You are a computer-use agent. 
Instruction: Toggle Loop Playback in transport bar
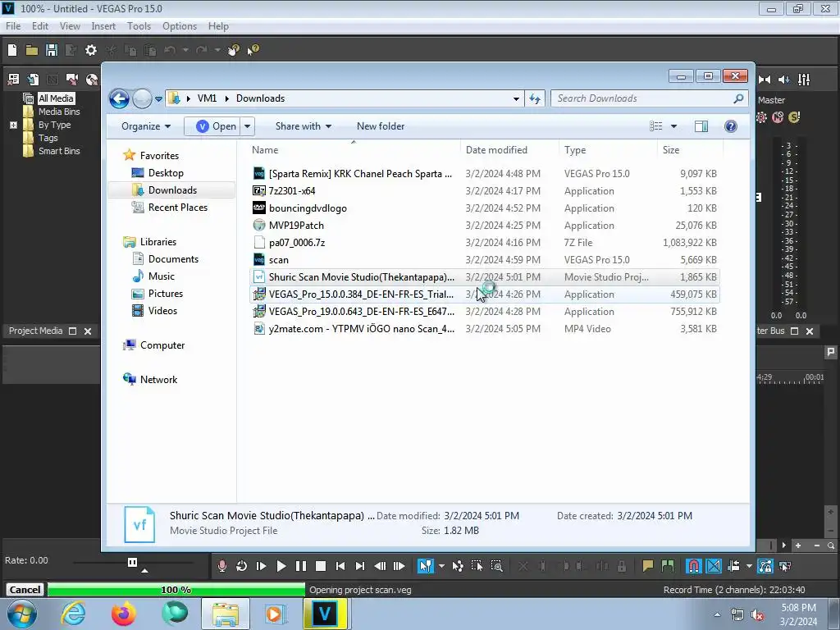[x=242, y=566]
